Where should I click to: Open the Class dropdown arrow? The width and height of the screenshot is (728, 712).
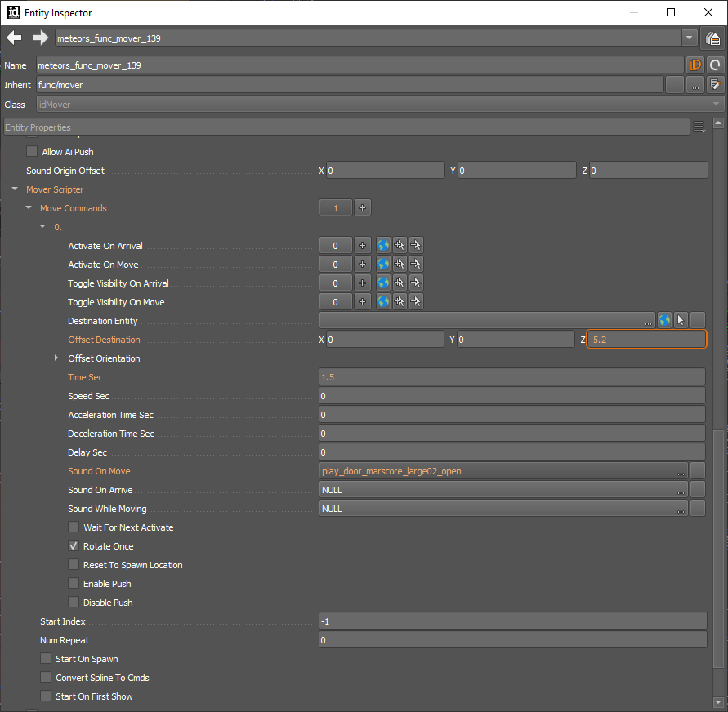pyautogui.click(x=716, y=105)
